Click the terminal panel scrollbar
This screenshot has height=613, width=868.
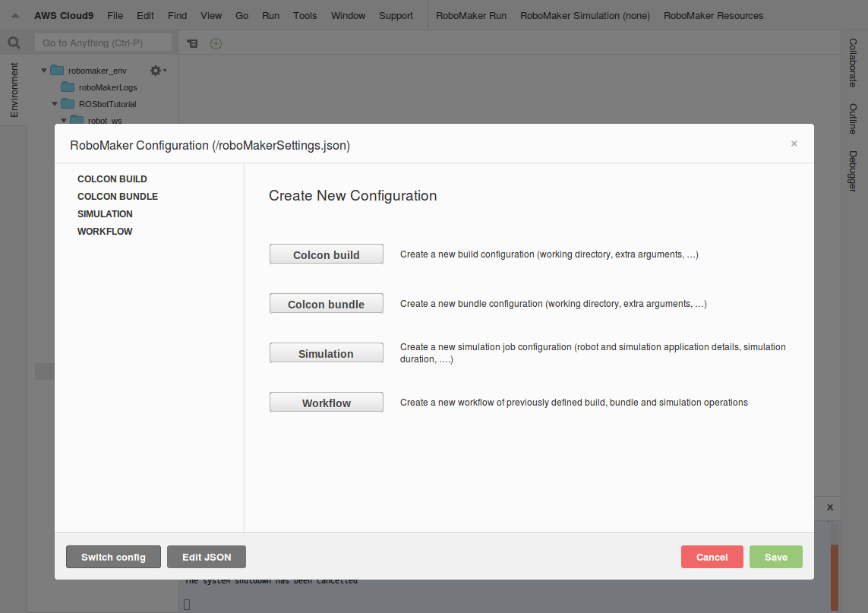pyautogui.click(x=835, y=576)
